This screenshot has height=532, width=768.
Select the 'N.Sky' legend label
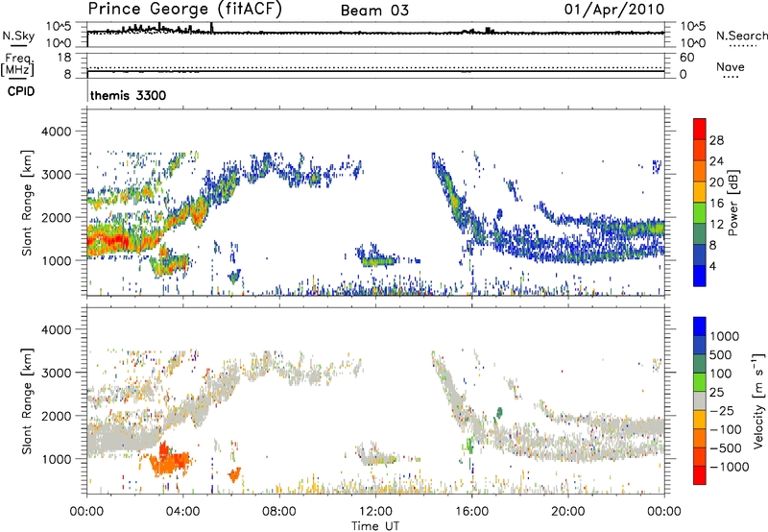tap(18, 36)
